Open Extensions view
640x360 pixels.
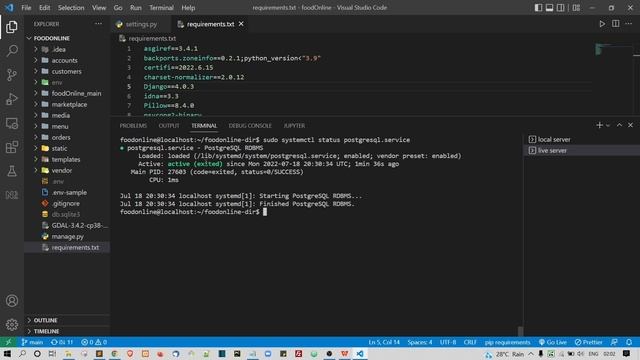(x=12, y=147)
